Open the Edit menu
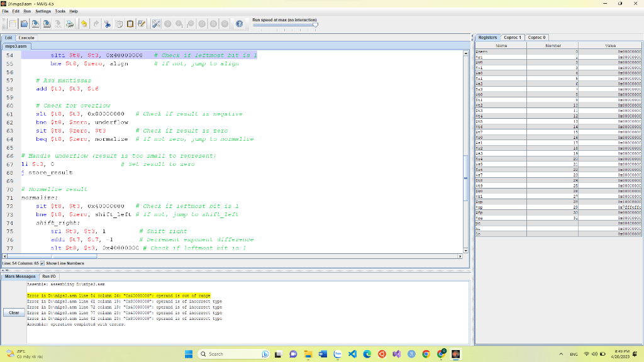Viewport: 644px width, 362px height. tap(16, 11)
